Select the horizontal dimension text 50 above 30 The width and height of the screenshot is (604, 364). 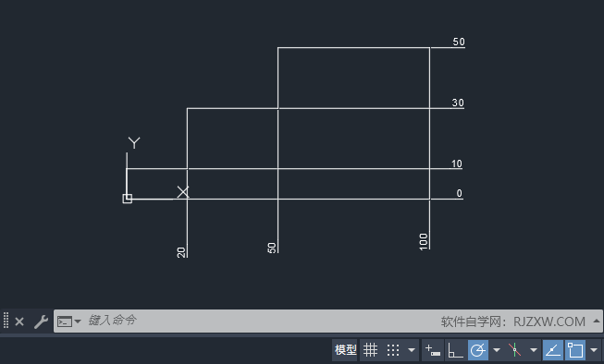(459, 42)
